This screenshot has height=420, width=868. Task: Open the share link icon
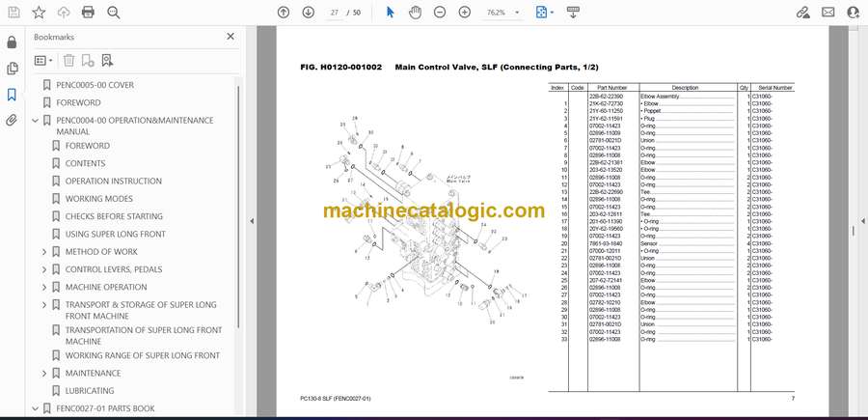(x=803, y=13)
